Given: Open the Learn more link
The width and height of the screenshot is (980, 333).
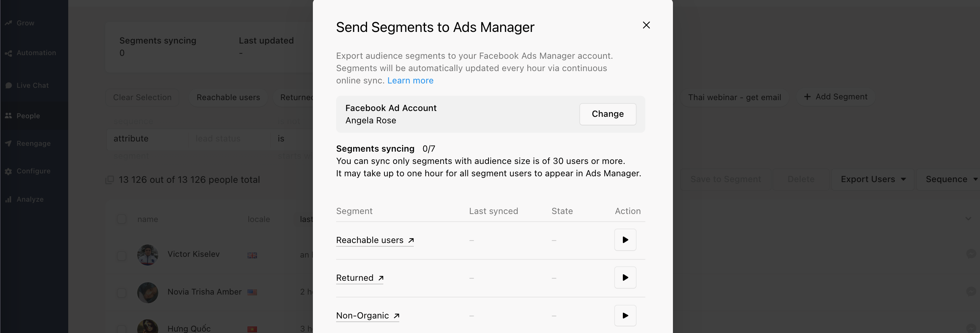Looking at the screenshot, I should 410,81.
